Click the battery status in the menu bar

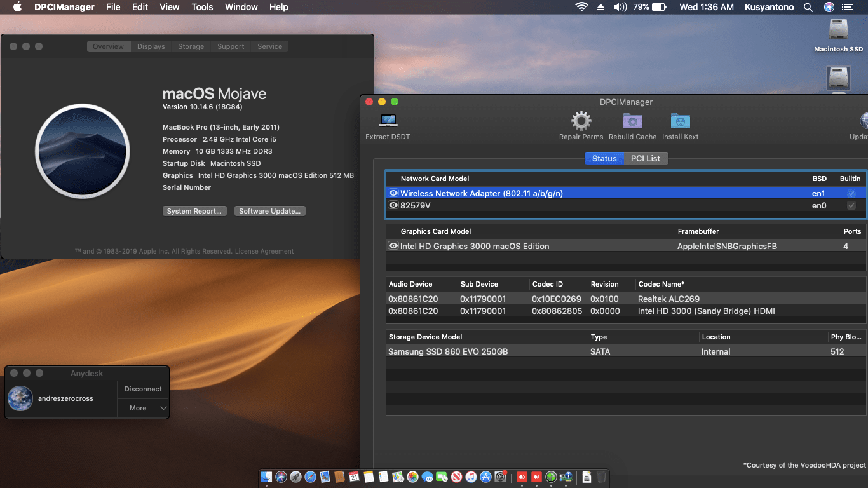pyautogui.click(x=649, y=7)
